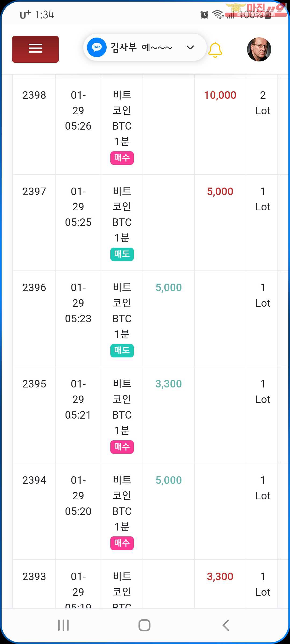Select the 김사부 예~~~ chat label
Image resolution: width=290 pixels, height=644 pixels.
[142, 47]
